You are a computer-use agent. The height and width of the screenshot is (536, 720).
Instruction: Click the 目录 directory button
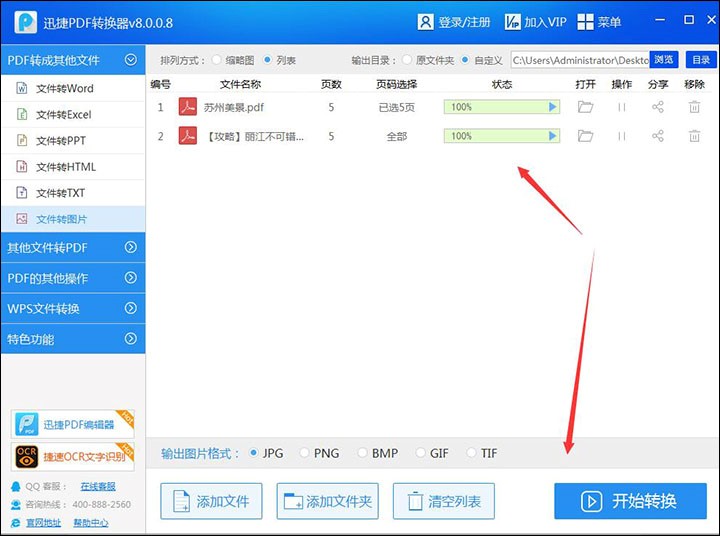coord(701,60)
